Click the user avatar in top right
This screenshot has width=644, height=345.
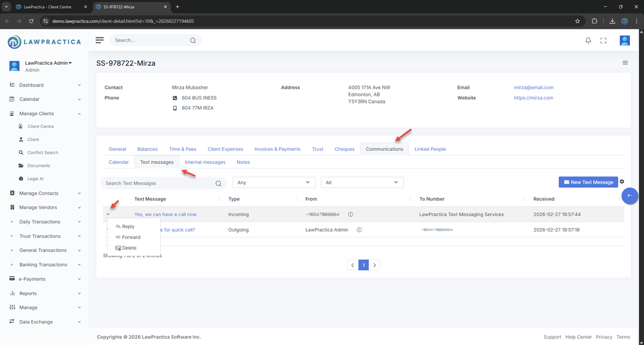(x=625, y=40)
